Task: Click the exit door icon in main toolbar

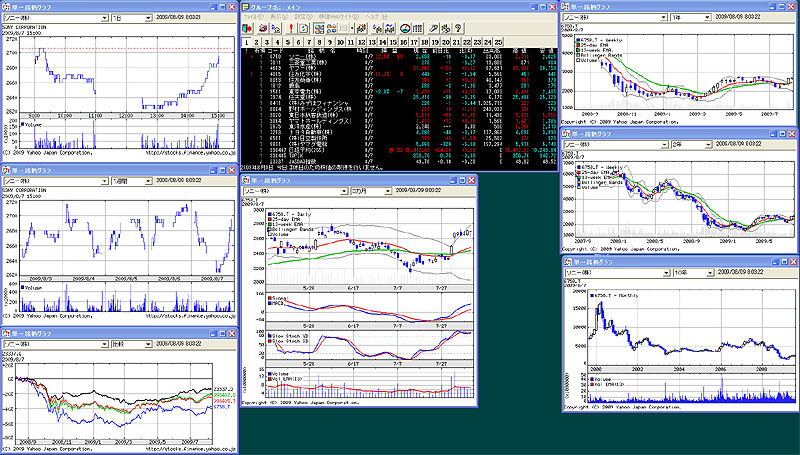Action: click(x=247, y=28)
